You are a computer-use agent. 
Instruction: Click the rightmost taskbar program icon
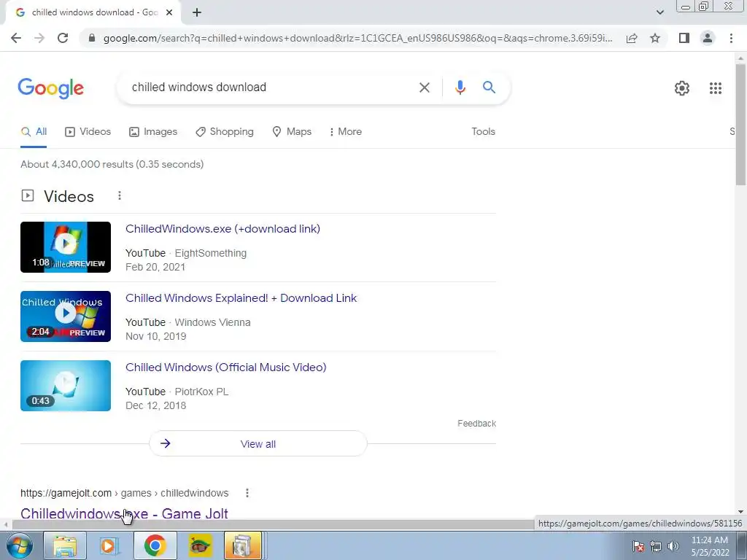243,545
